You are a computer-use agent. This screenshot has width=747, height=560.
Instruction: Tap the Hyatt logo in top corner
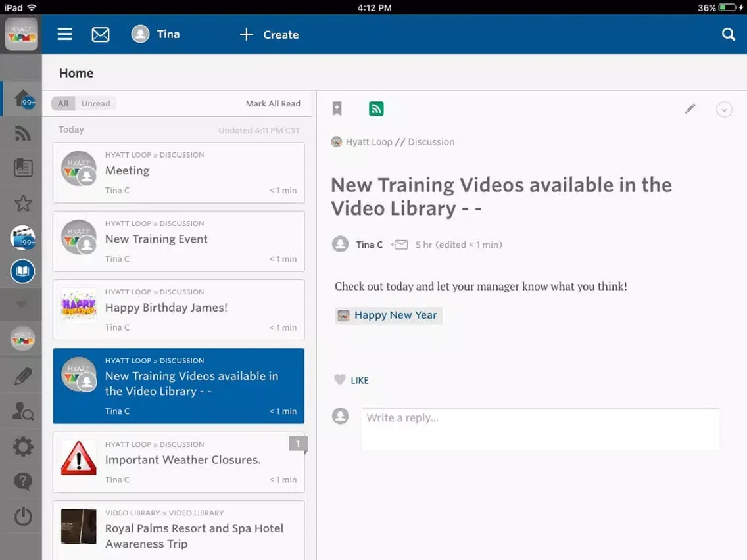21,34
